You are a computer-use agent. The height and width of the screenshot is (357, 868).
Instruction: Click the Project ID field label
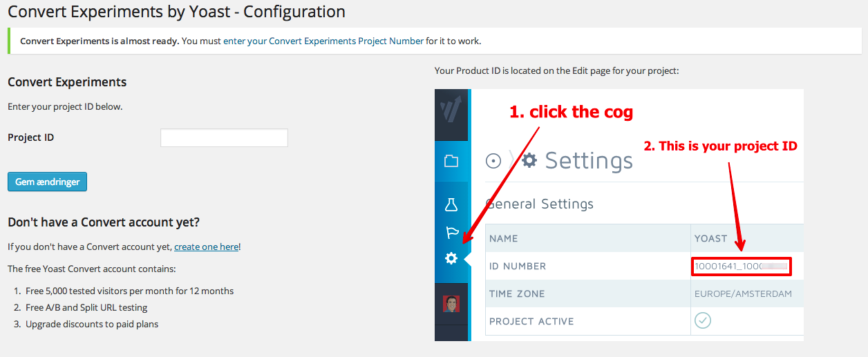pos(31,137)
